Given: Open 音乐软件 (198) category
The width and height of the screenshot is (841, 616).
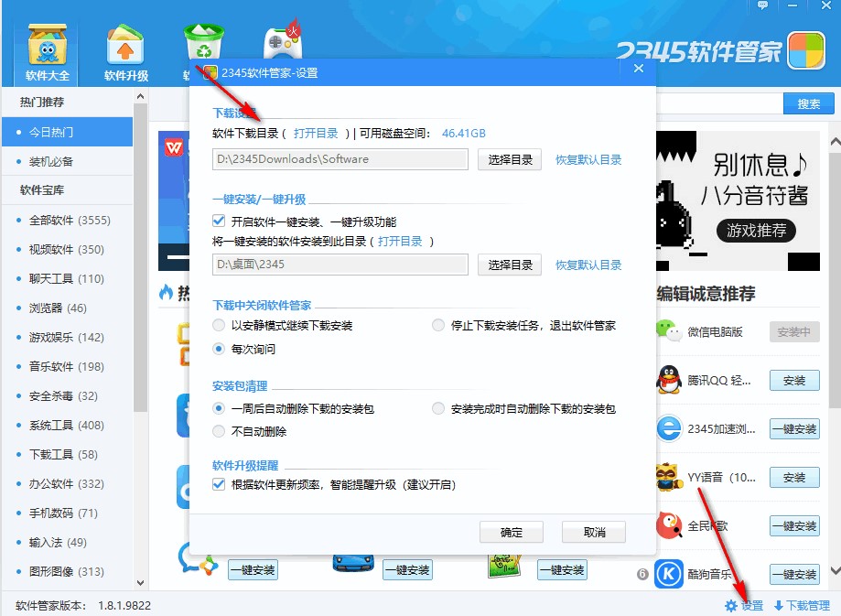Looking at the screenshot, I should [67, 366].
